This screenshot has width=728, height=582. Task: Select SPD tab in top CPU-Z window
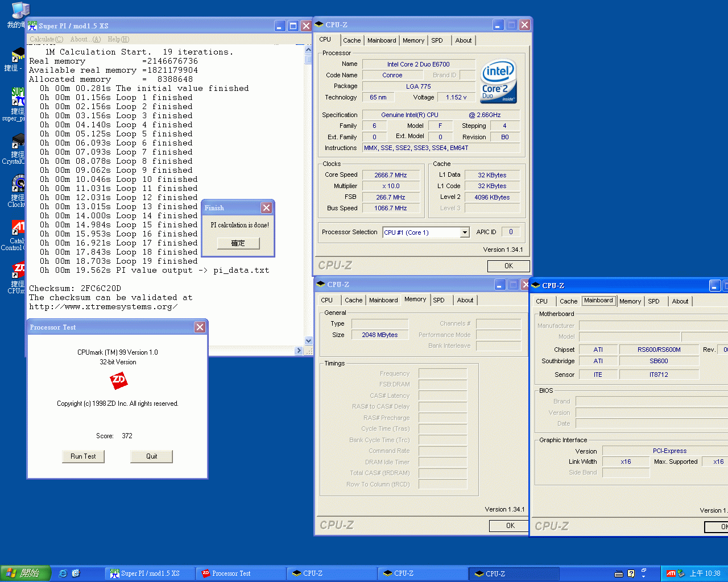click(x=437, y=40)
